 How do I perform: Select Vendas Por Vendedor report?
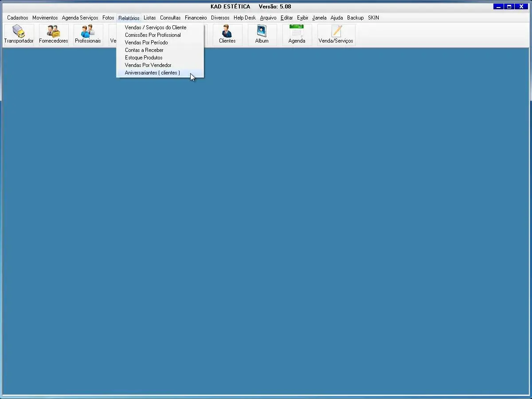click(x=148, y=65)
